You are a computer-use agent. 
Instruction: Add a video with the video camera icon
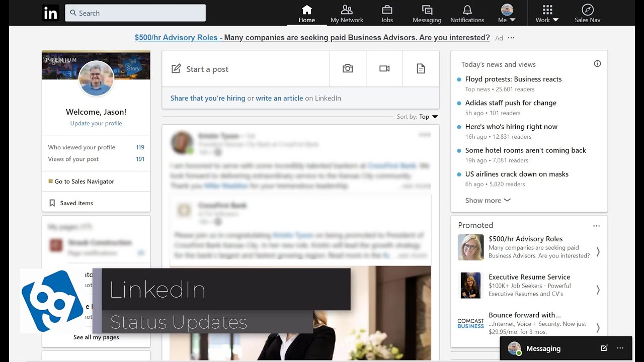click(x=384, y=68)
